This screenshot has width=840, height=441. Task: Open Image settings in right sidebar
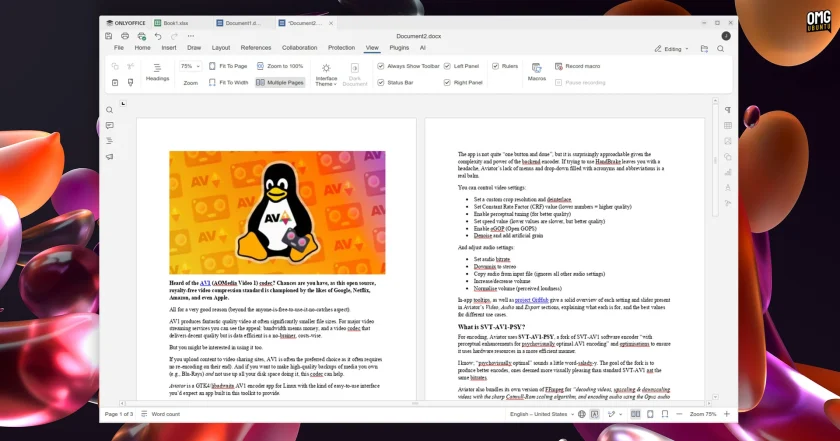(x=728, y=141)
